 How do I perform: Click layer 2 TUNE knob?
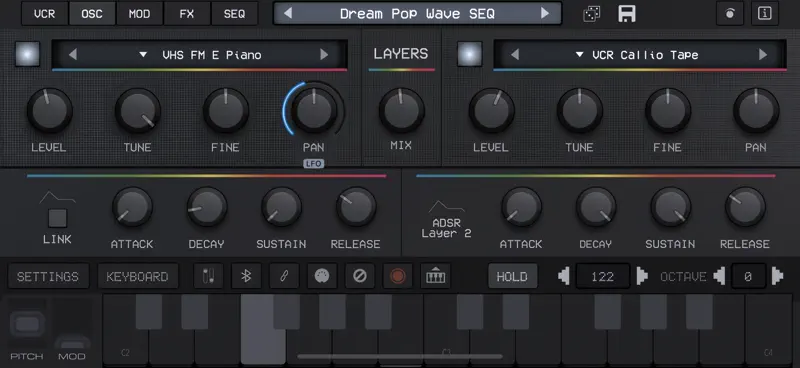click(580, 110)
